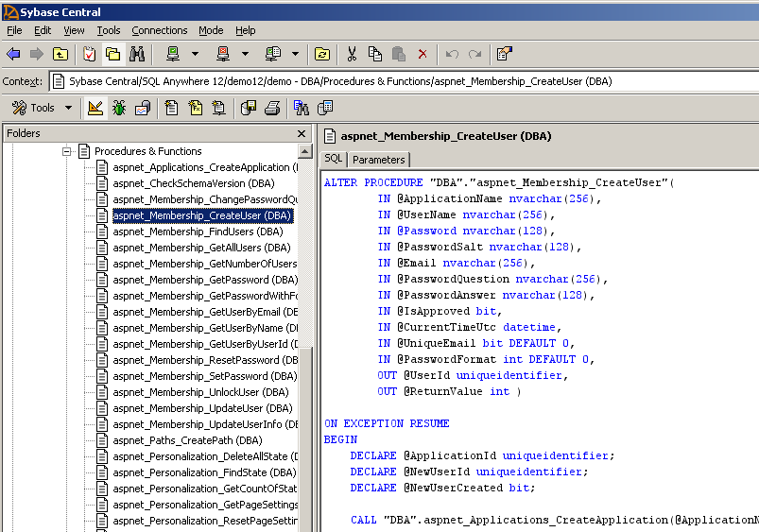Image resolution: width=759 pixels, height=532 pixels.
Task: Select aspnet_Paths_CreatePath (DBA)
Action: click(x=188, y=440)
